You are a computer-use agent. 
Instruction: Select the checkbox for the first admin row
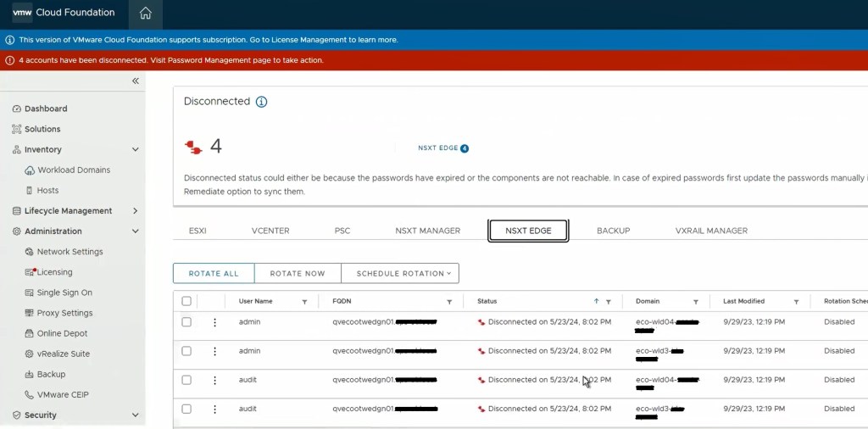[186, 322]
